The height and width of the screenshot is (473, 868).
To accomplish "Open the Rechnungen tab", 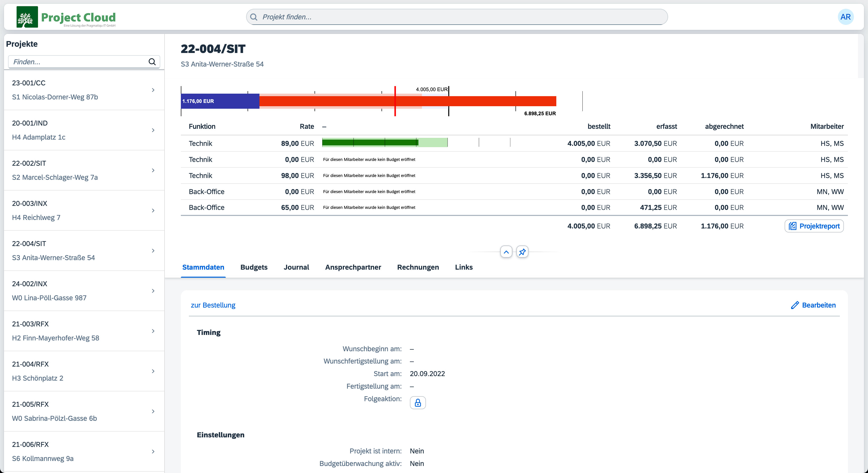I will [x=418, y=267].
